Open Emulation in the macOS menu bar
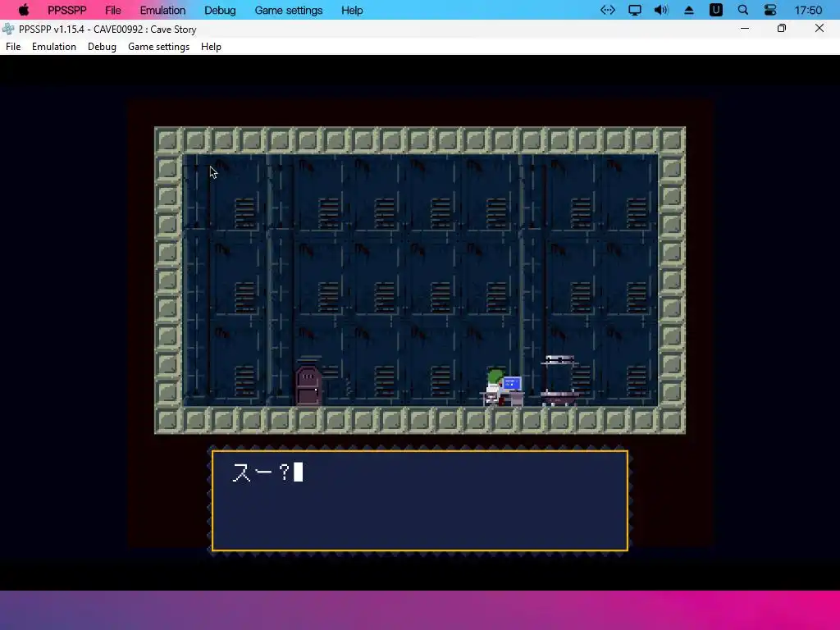The image size is (840, 630). point(163,10)
